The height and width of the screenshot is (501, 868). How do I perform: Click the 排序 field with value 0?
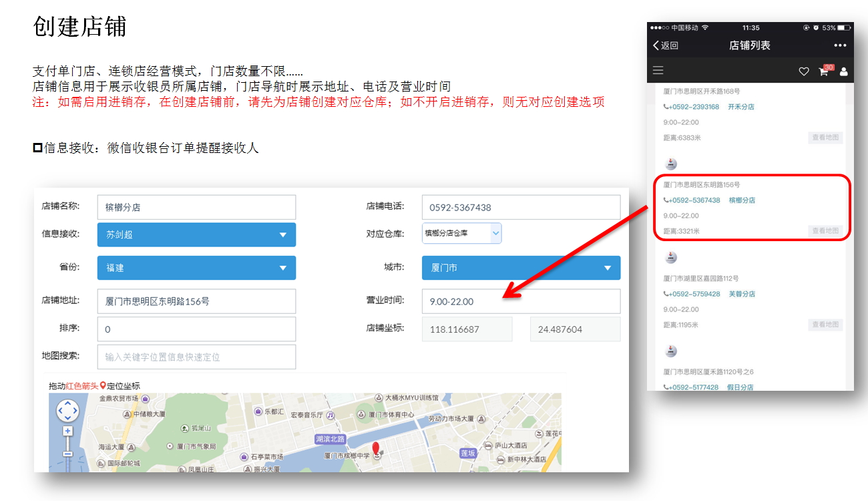(x=196, y=329)
